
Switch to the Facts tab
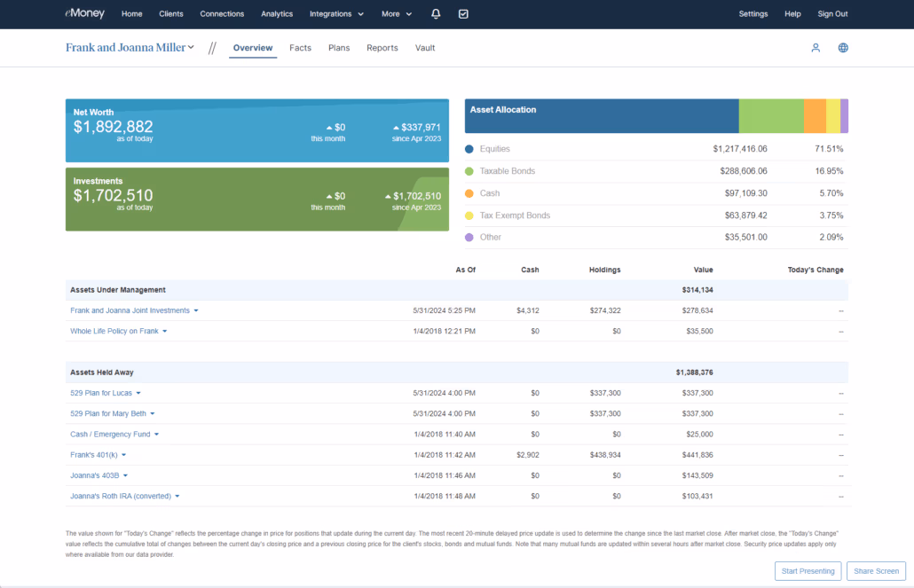(x=300, y=48)
